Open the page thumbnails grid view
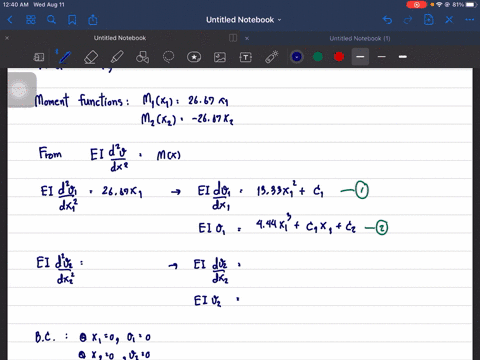This screenshot has width=480, height=360. coord(31,20)
